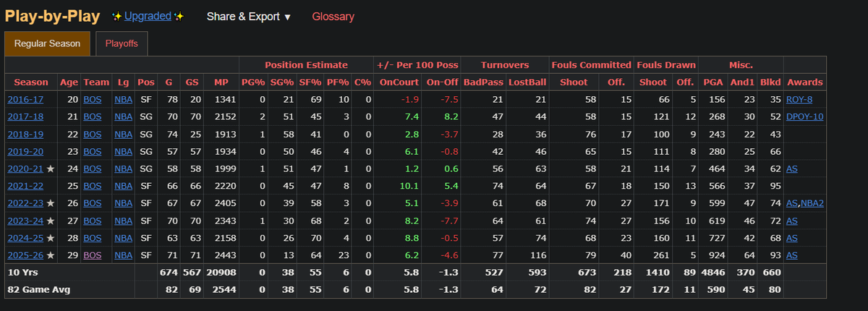Sort by Blkd column header
868x311 pixels.
(770, 82)
